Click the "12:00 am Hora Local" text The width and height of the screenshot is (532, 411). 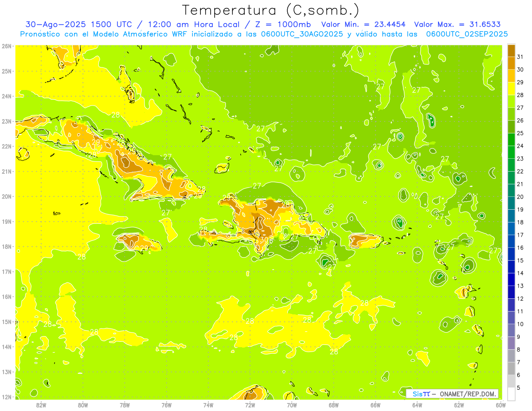click(x=193, y=24)
